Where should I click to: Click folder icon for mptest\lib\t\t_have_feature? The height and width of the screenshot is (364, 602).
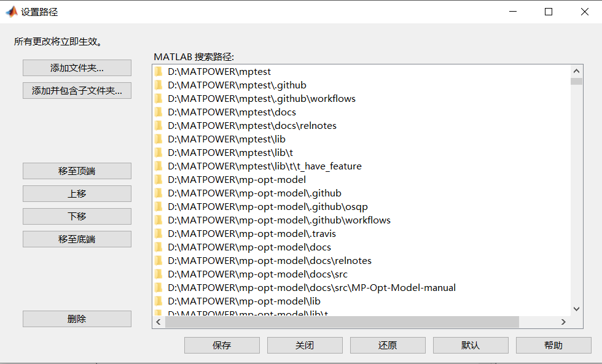(x=158, y=166)
